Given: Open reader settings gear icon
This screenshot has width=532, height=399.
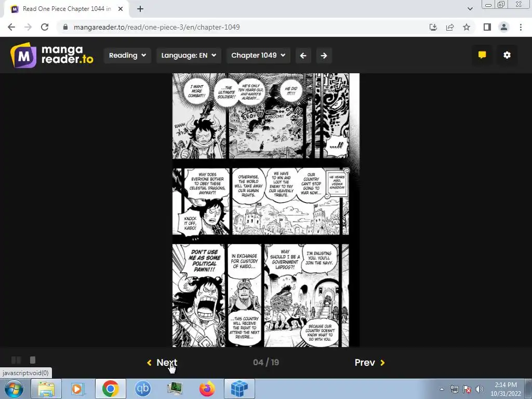Looking at the screenshot, I should pos(507,55).
